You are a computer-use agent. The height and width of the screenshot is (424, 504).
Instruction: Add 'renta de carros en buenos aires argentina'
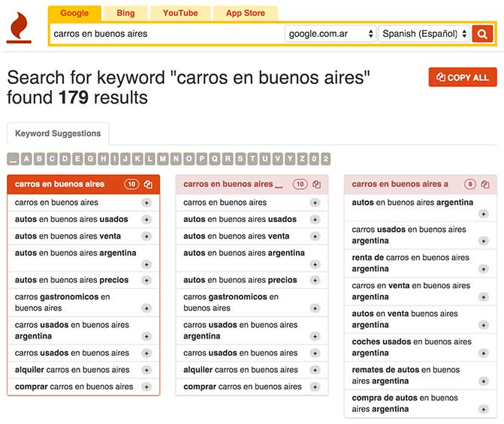click(x=484, y=269)
